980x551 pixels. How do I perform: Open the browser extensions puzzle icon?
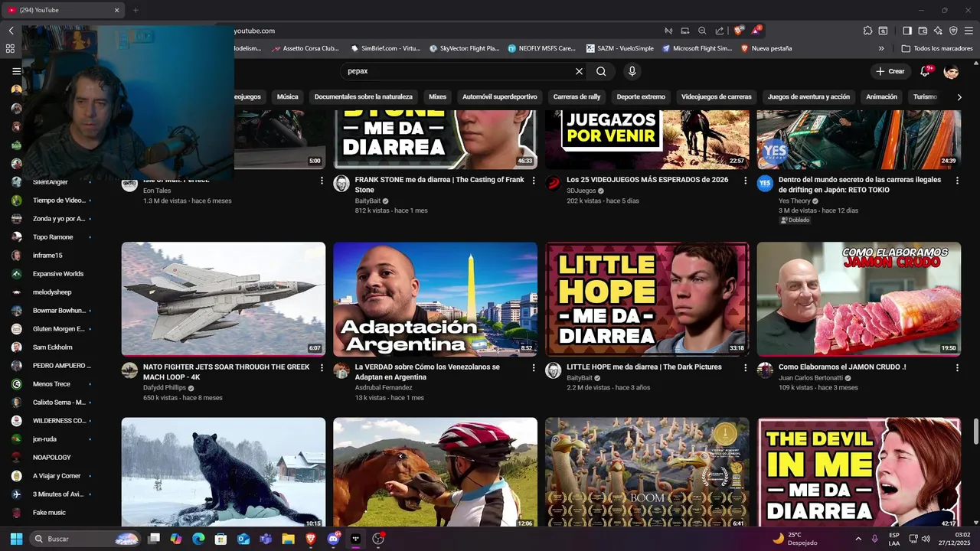(x=867, y=31)
